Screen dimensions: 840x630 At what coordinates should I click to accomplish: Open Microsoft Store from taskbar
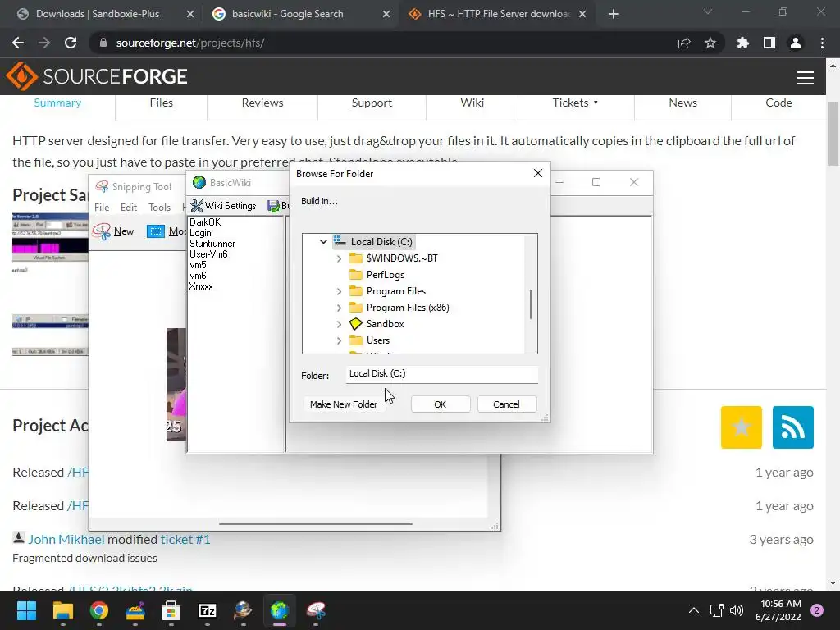(x=171, y=610)
